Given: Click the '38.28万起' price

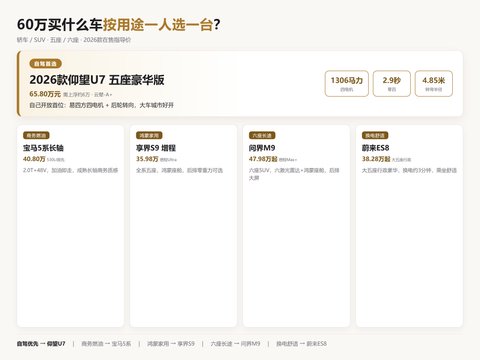Looking at the screenshot, I should 376,159.
